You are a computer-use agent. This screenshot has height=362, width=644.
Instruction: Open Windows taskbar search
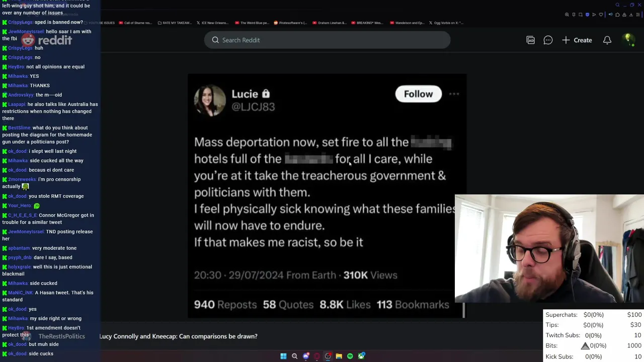click(x=295, y=356)
